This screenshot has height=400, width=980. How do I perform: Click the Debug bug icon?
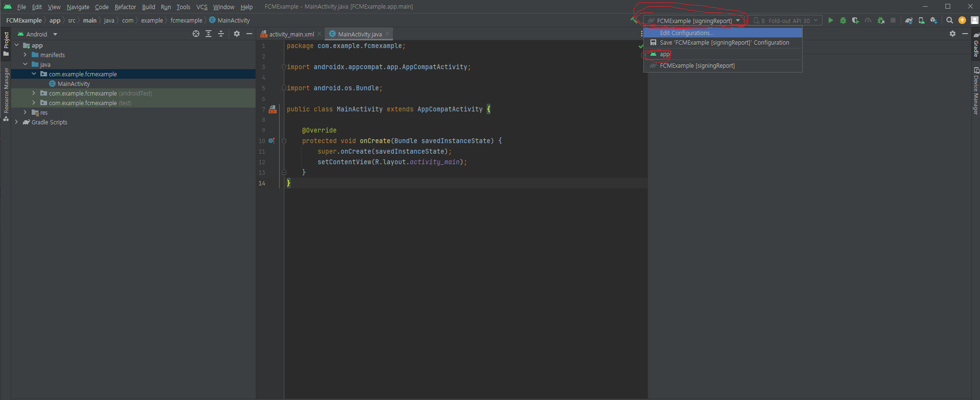(843, 21)
